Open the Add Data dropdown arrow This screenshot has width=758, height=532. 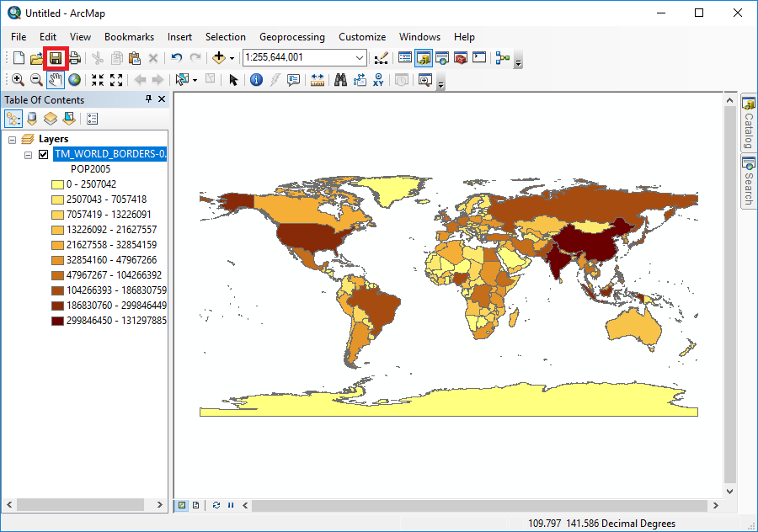click(232, 57)
